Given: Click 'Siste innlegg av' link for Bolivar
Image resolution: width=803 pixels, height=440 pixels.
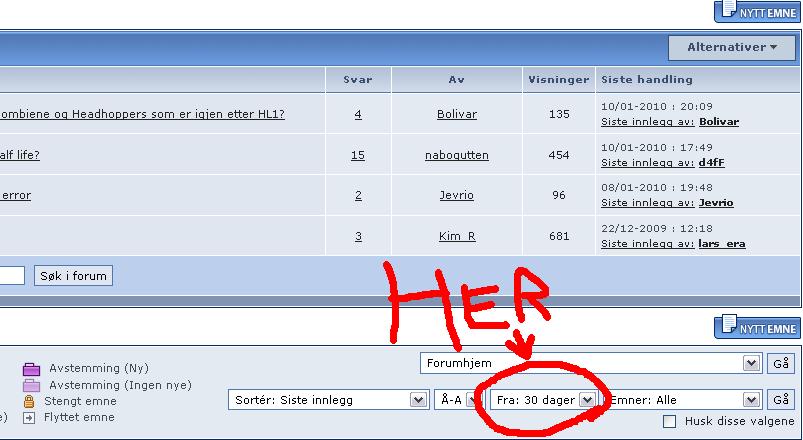Looking at the screenshot, I should (x=648, y=122).
